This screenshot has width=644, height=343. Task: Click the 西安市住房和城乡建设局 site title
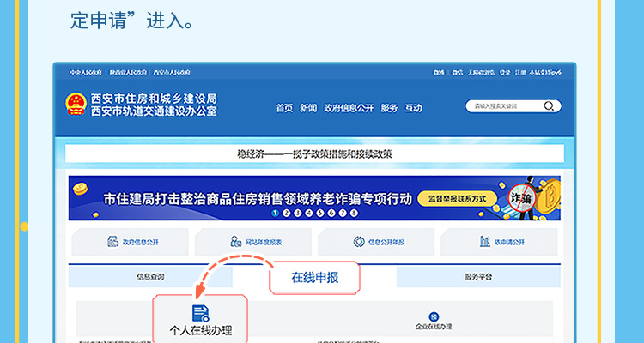click(154, 99)
